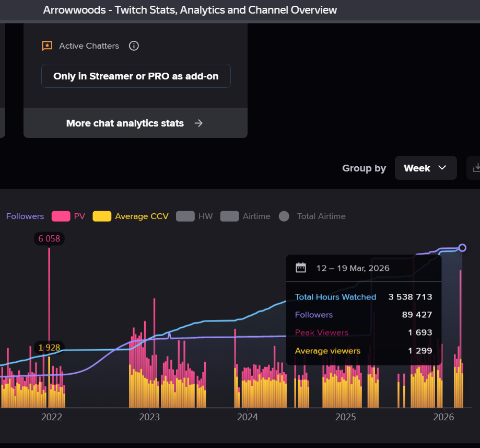Open the Group by Week dropdown
This screenshot has width=480, height=448.
(426, 168)
